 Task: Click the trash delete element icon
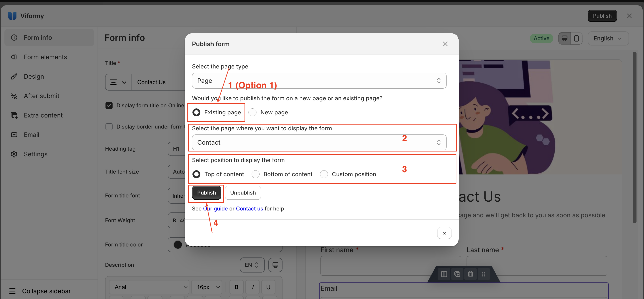(x=470, y=274)
